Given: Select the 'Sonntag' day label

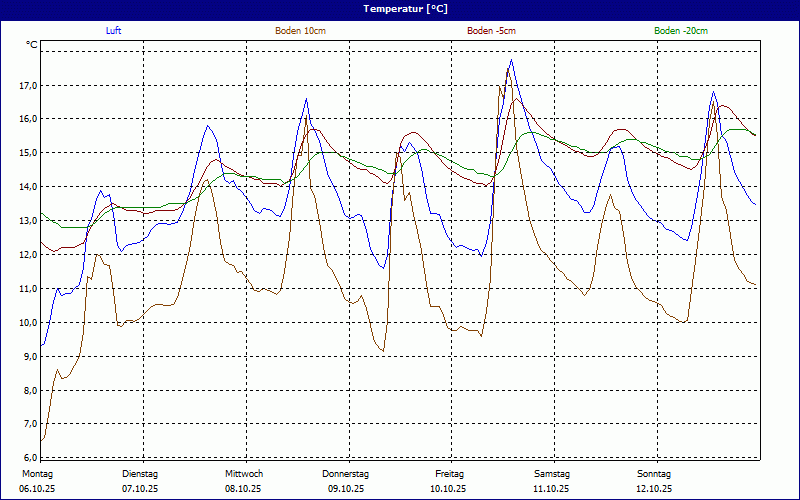Looking at the screenshot, I should point(654,474).
